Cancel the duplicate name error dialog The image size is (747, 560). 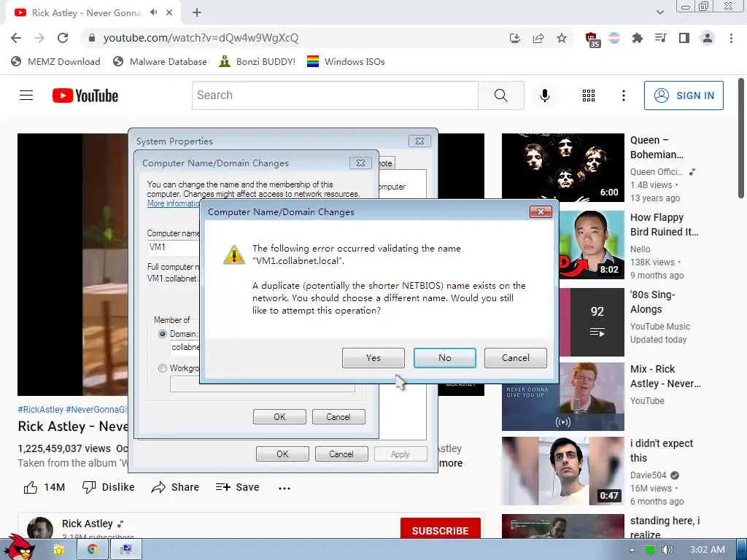pyautogui.click(x=516, y=357)
